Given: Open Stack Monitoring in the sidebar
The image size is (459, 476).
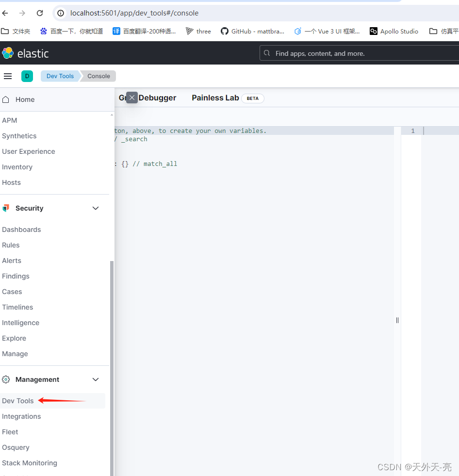Looking at the screenshot, I should click(x=30, y=463).
